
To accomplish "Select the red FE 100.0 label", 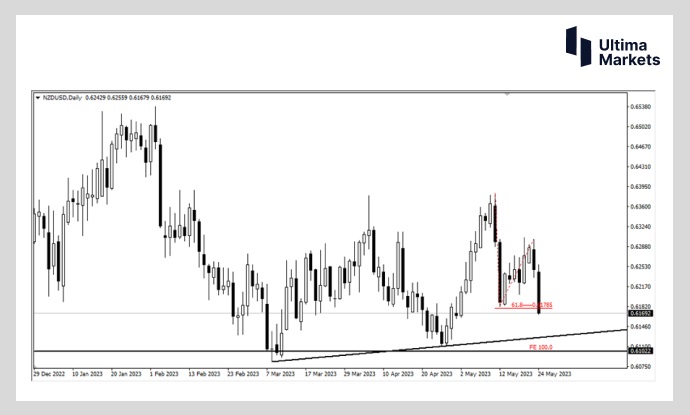I will [540, 347].
